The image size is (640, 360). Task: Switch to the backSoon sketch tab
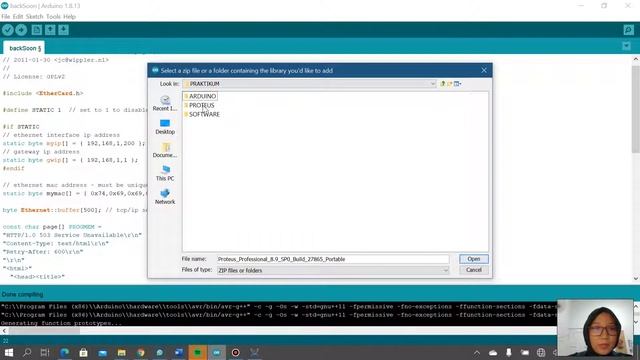(24, 48)
